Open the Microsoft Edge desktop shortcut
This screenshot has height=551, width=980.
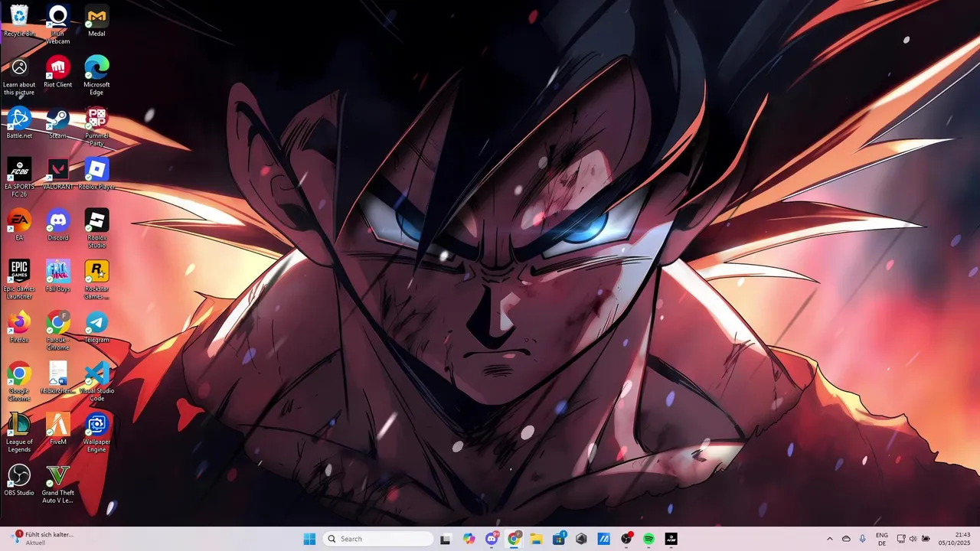click(96, 76)
